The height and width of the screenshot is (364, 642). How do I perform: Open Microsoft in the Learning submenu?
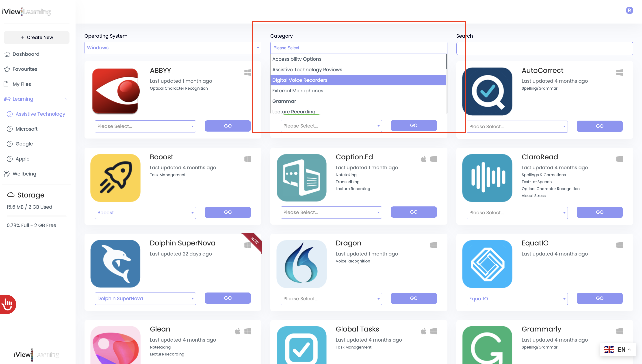pyautogui.click(x=22, y=129)
